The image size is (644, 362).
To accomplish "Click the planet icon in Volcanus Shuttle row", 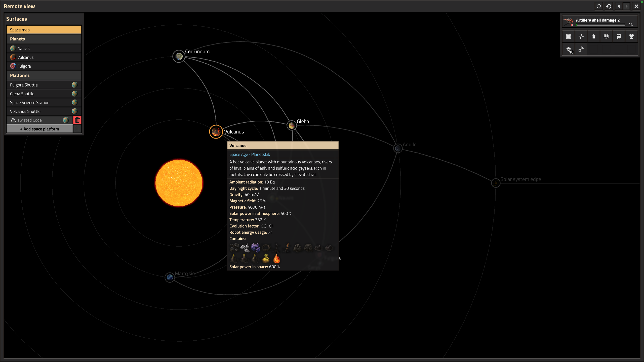I will click(x=74, y=111).
